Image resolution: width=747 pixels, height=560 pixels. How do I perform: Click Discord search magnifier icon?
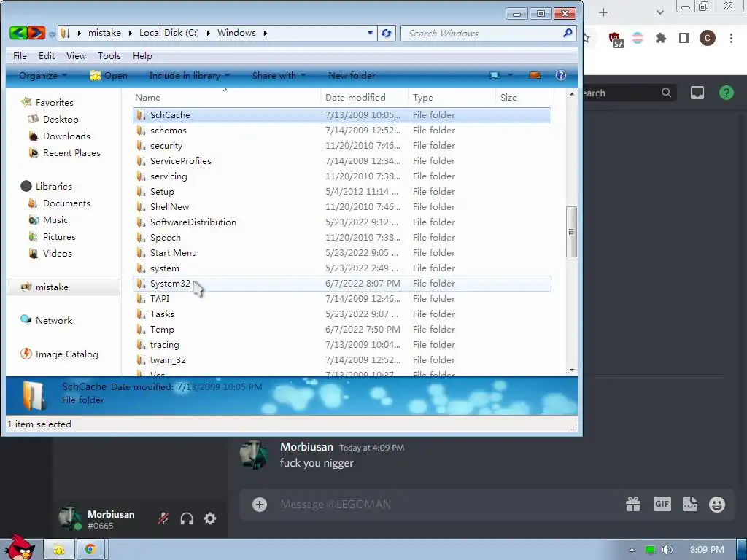click(x=666, y=93)
